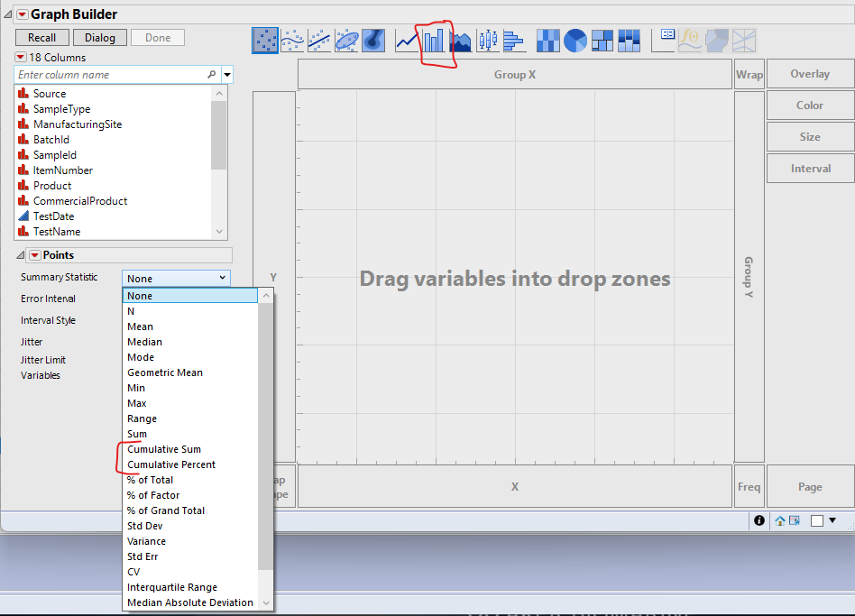Select the Heatmap element icon
This screenshot has width=855, height=616.
548,40
